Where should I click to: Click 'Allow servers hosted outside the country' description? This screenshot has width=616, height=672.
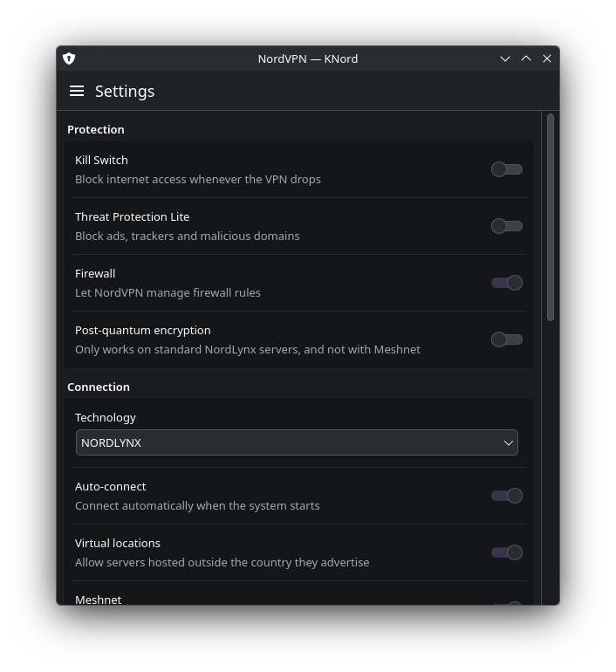(x=222, y=562)
